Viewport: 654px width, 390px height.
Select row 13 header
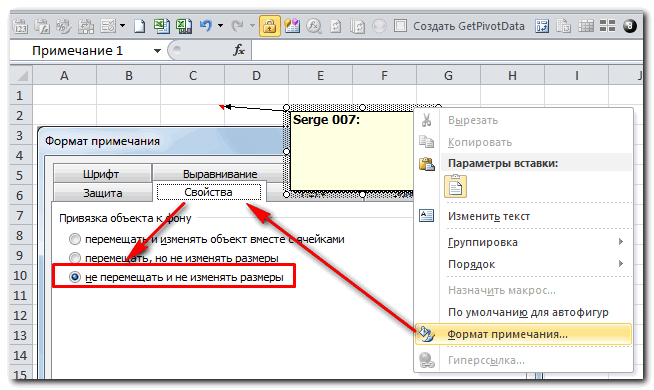(x=20, y=336)
